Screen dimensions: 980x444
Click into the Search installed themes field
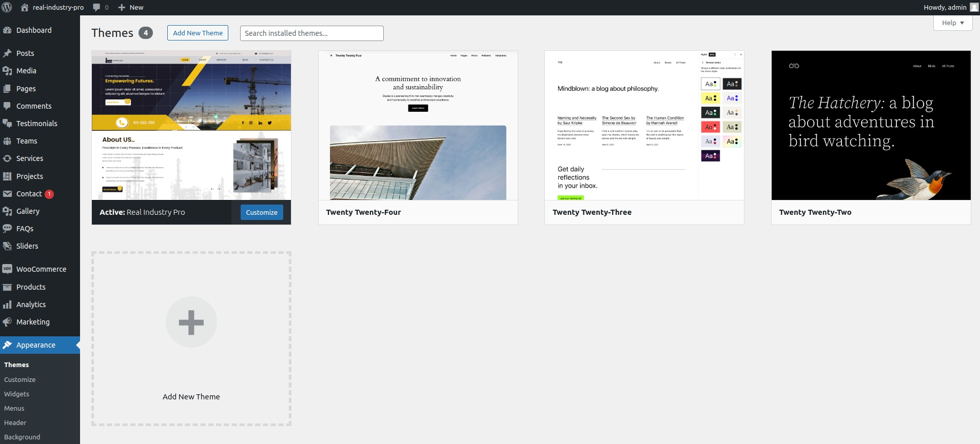pyautogui.click(x=312, y=33)
